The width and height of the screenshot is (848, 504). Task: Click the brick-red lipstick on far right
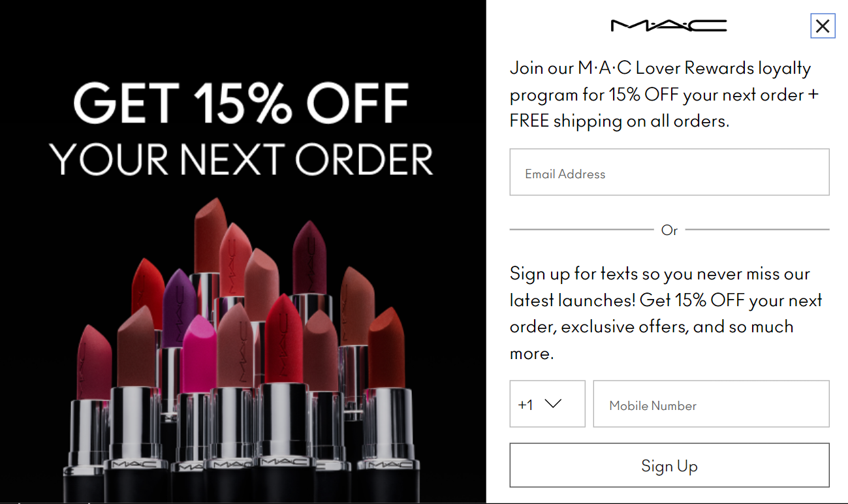(386, 349)
